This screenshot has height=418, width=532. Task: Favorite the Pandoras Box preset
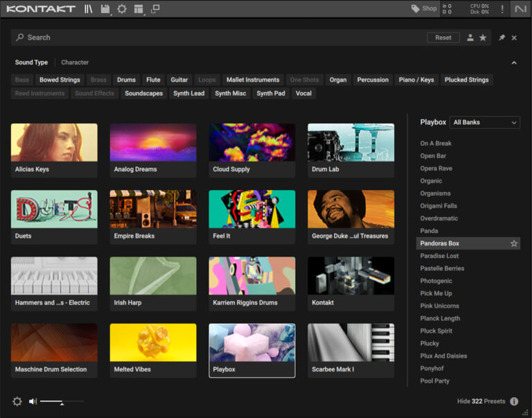point(514,243)
